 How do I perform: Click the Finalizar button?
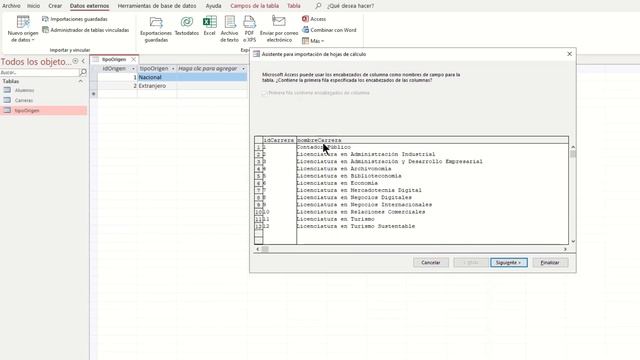(x=550, y=262)
